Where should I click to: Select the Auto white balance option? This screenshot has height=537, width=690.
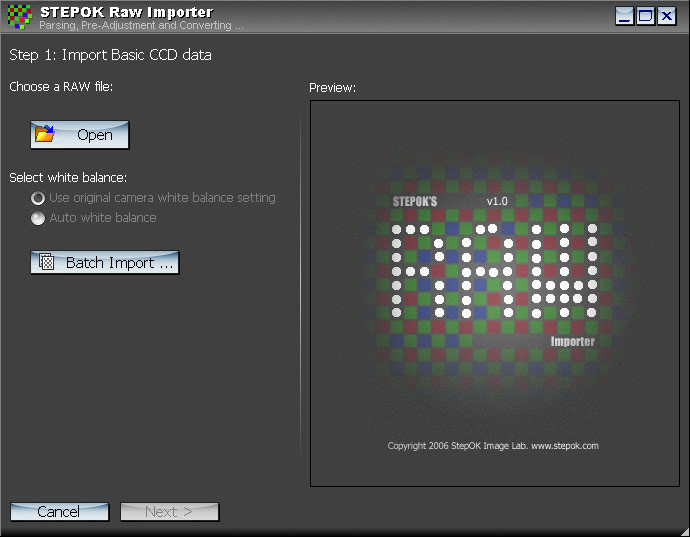(94, 218)
